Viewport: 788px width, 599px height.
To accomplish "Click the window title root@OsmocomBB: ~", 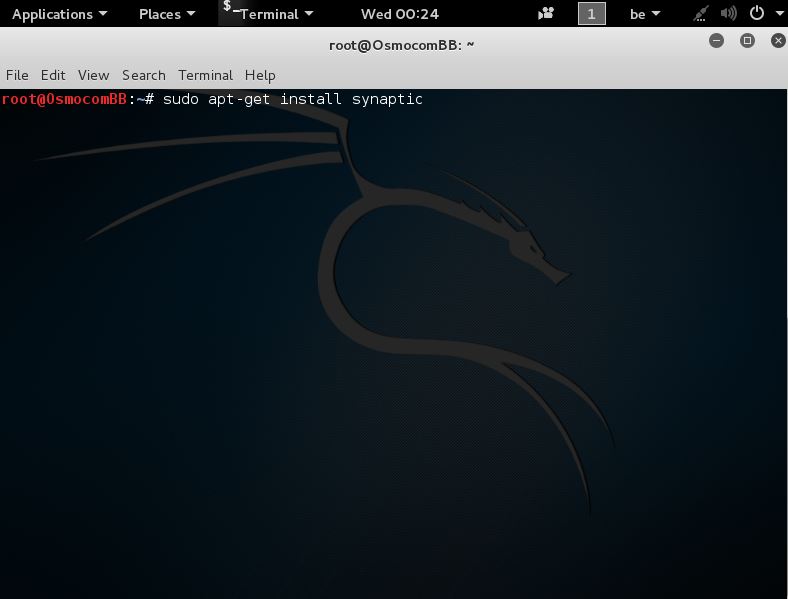I will click(x=401, y=45).
